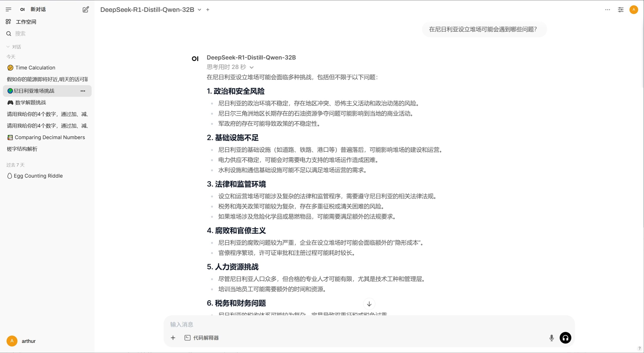Open the Comparing Decimal Numbers chat
This screenshot has width=644, height=353.
(47, 137)
